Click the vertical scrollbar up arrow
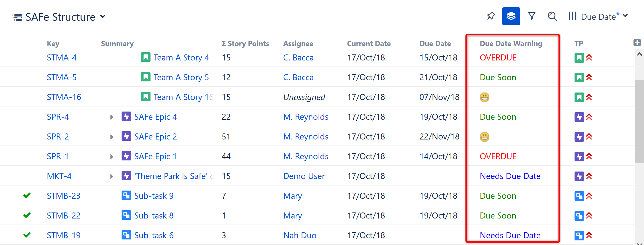The image size is (644, 245). pyautogui.click(x=639, y=54)
